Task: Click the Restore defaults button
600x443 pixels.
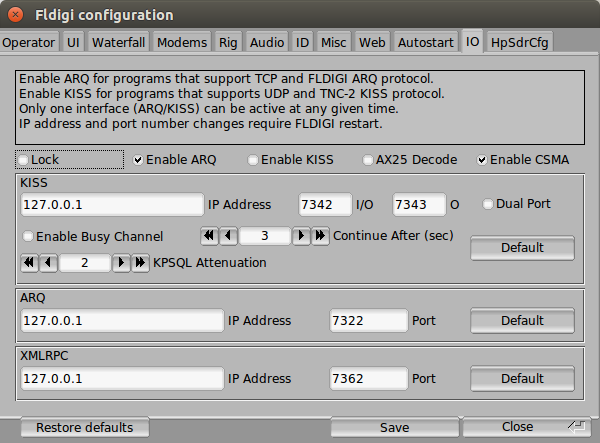Action: tap(84, 427)
